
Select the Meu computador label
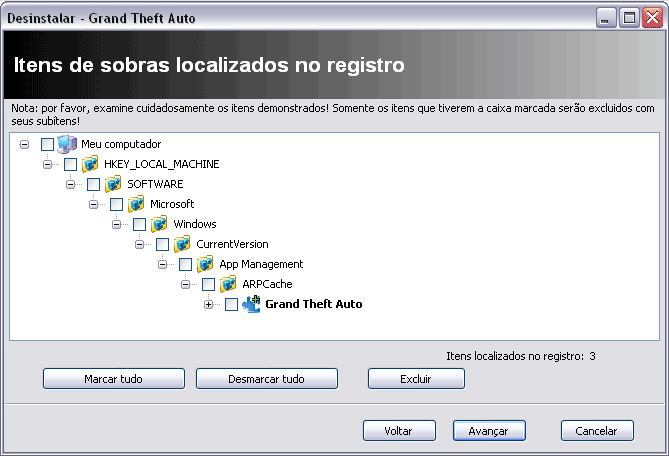point(121,145)
